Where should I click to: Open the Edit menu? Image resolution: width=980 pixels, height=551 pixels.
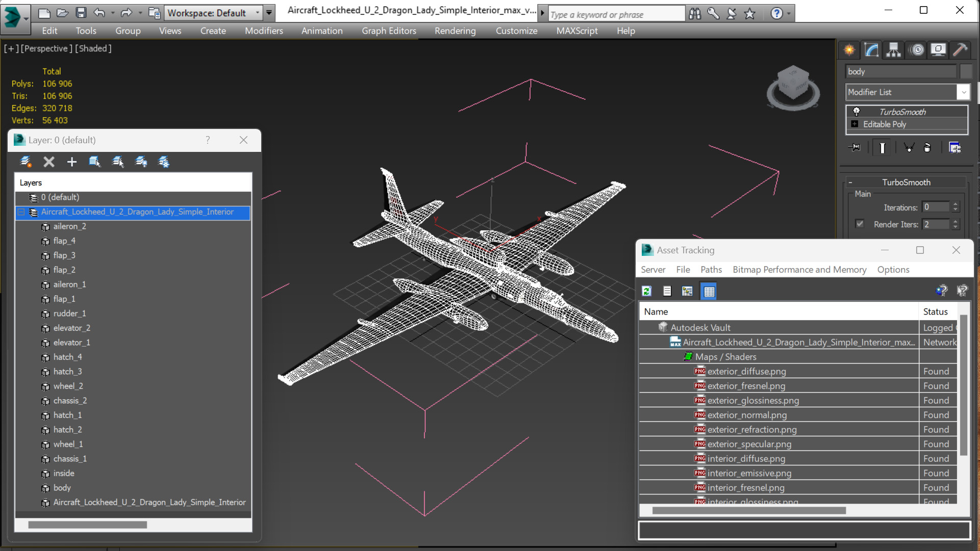(x=49, y=31)
